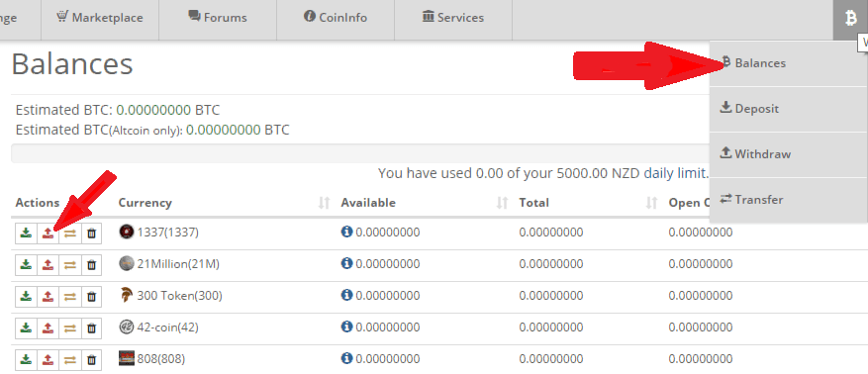Click the 42-coin coin logo
Screen dimensions: 868x374
tap(127, 327)
